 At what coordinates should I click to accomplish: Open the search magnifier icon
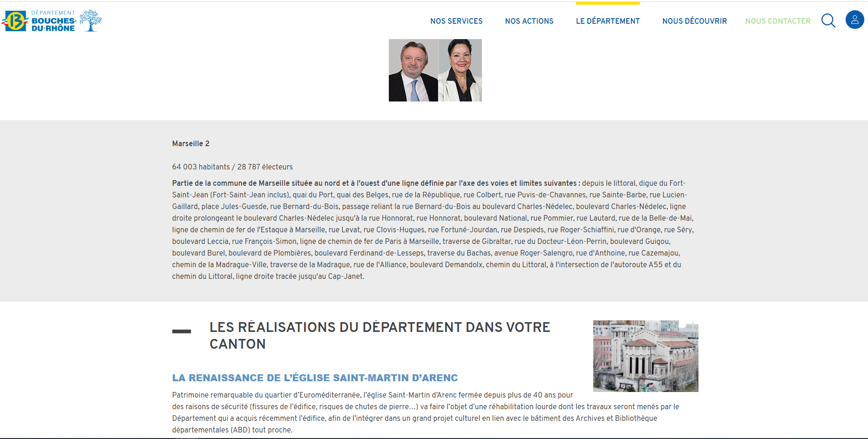coord(828,20)
